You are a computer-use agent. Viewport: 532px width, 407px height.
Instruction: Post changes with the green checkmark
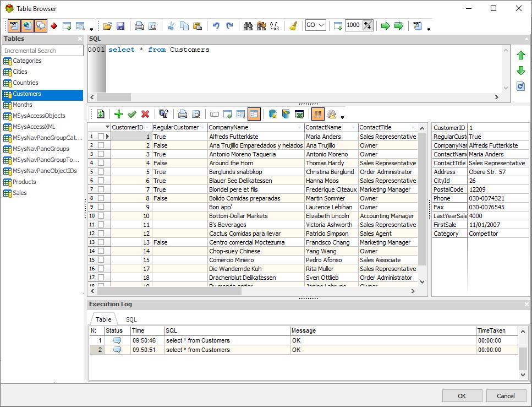(x=132, y=114)
